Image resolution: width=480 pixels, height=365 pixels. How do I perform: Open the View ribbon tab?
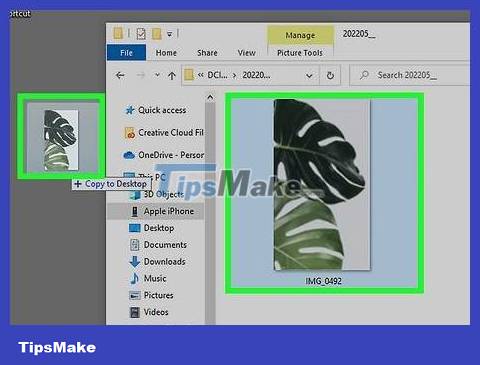tap(246, 53)
